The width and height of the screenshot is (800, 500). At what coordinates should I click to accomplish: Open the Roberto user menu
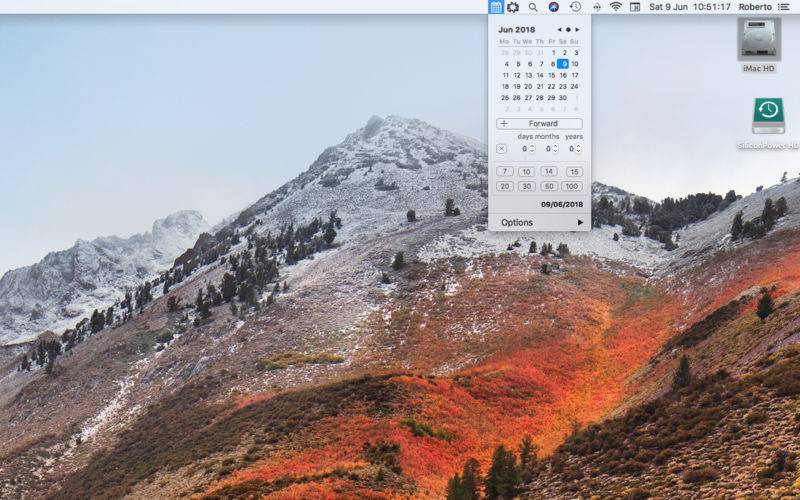(755, 7)
